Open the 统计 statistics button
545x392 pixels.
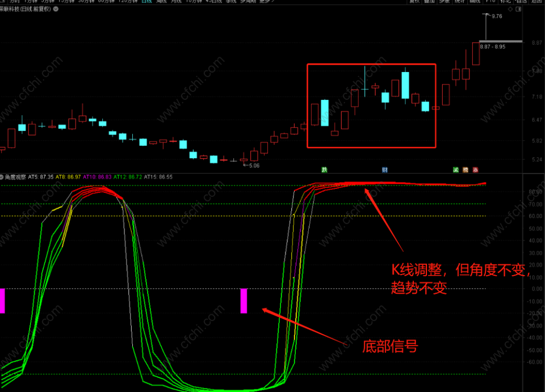(x=460, y=1)
